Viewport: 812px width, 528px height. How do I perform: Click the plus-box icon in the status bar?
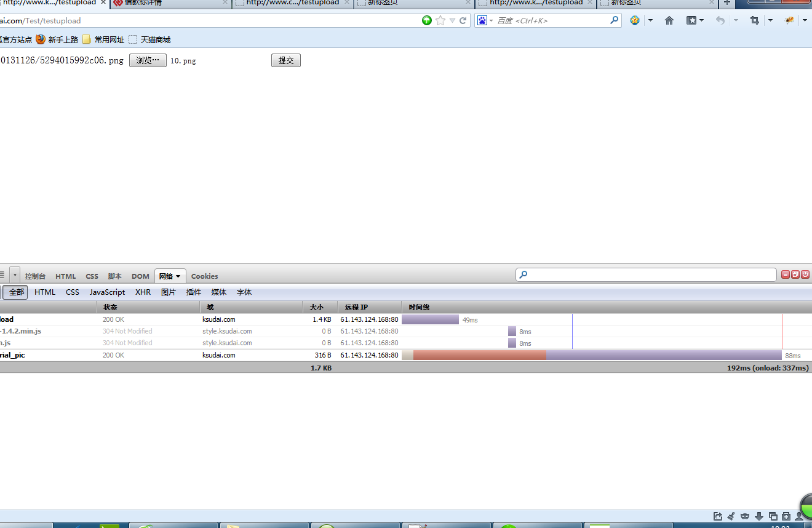(786, 516)
